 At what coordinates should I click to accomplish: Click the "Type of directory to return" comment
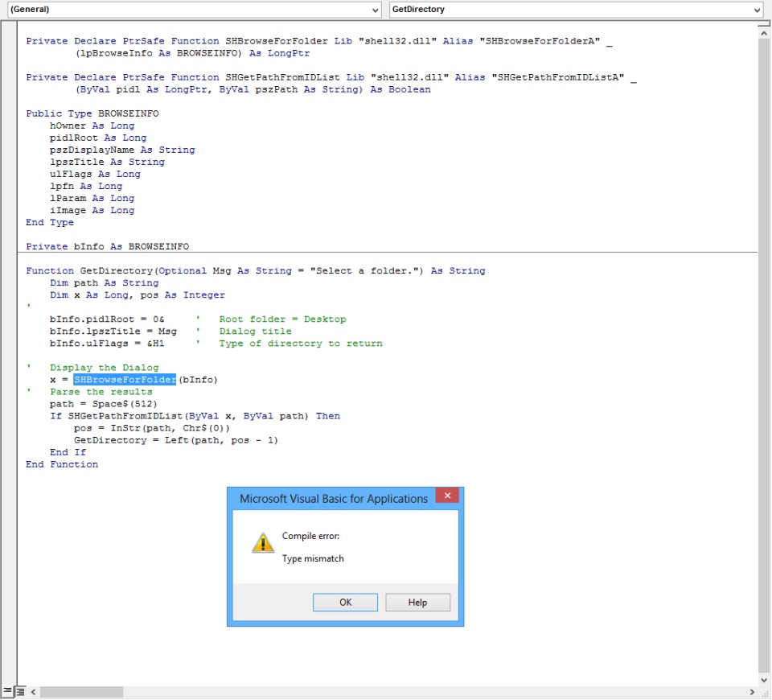coord(300,343)
